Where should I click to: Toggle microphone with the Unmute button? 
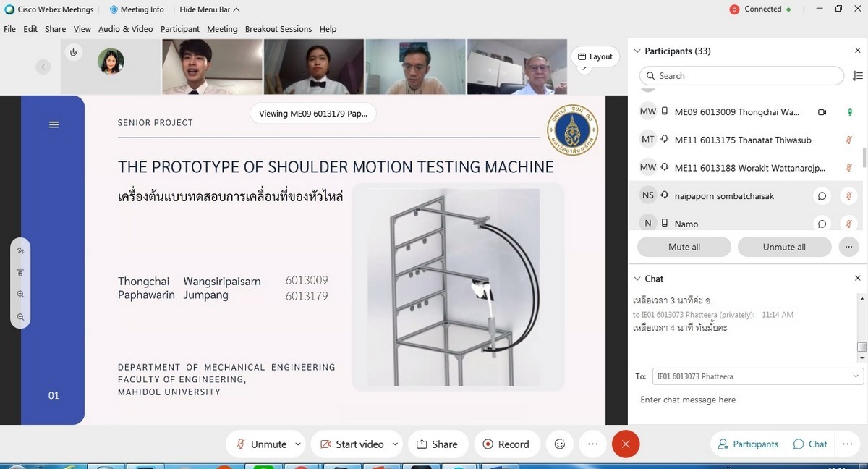260,444
